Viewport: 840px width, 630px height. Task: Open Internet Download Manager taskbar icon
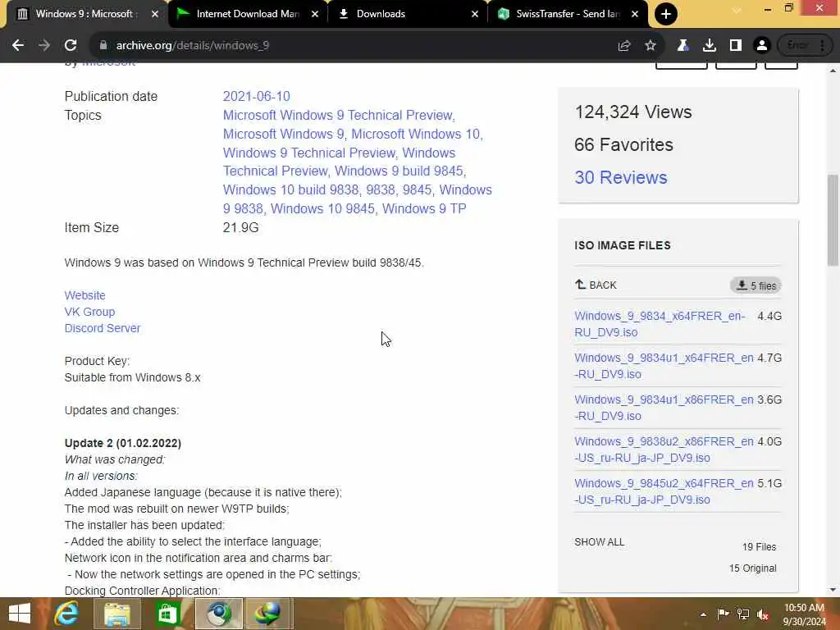pyautogui.click(x=268, y=614)
